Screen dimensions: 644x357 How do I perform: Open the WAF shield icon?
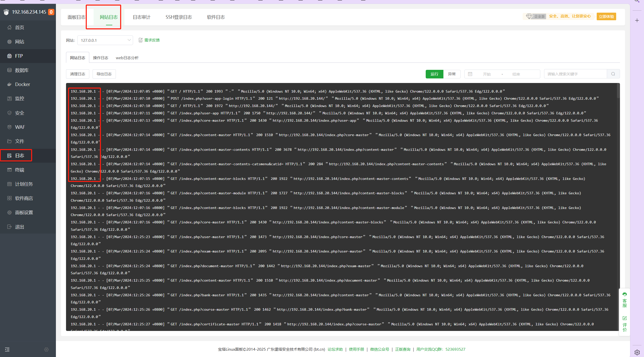[x=9, y=127]
